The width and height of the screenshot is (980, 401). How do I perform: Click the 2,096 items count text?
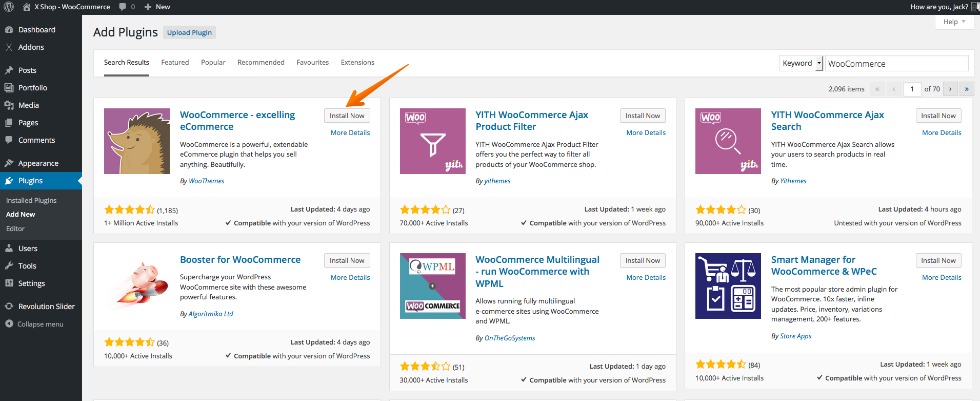(x=846, y=89)
